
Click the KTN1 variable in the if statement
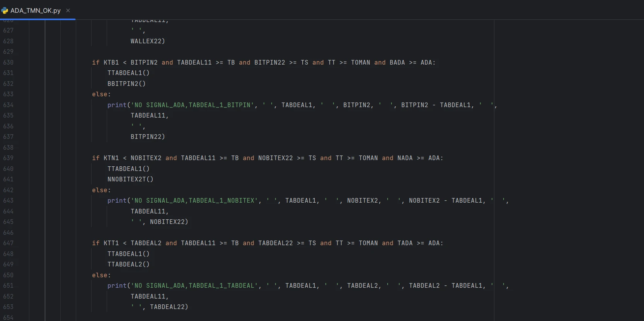click(111, 158)
